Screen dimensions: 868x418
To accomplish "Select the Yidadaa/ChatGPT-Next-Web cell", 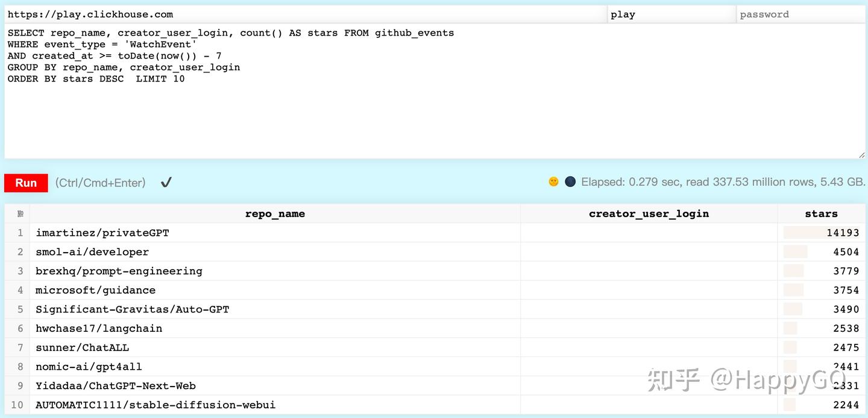I will pos(275,385).
